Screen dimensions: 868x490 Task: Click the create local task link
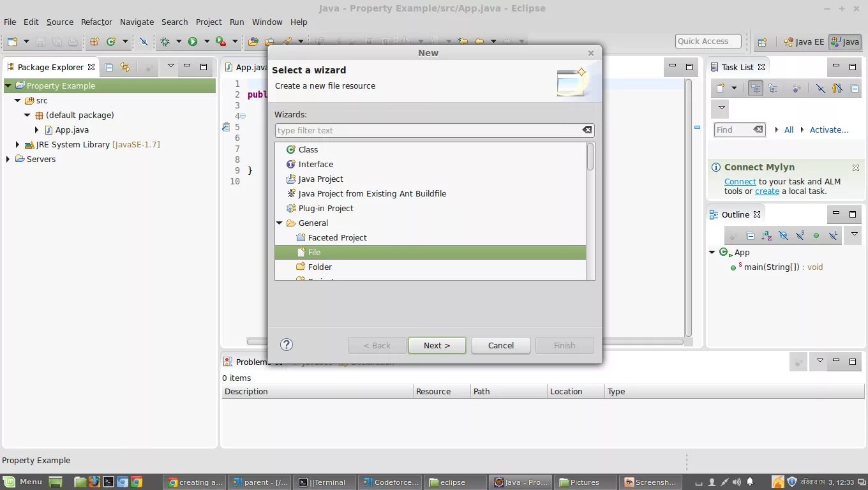click(x=767, y=191)
